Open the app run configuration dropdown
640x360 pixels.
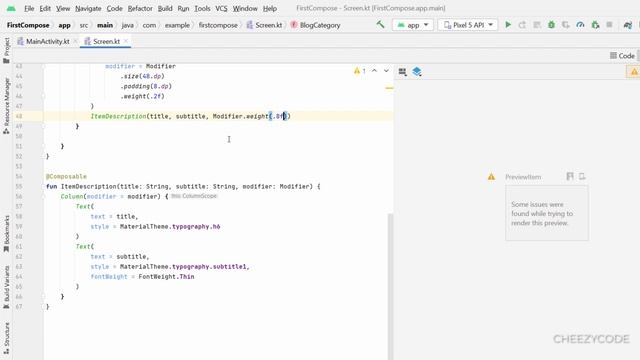413,25
